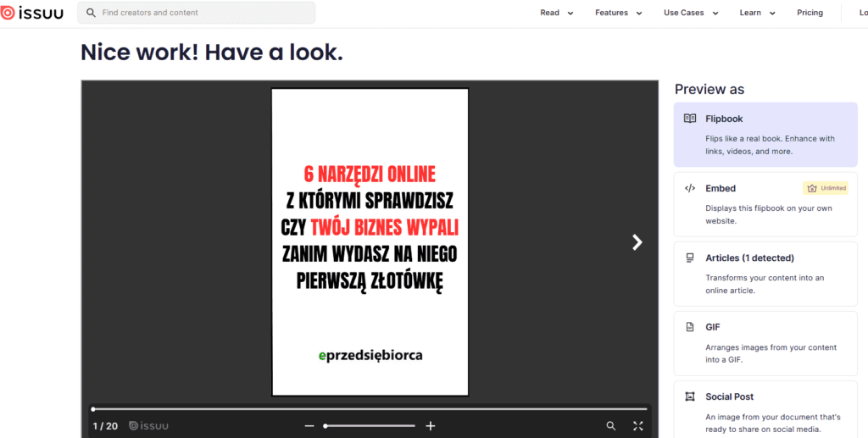Click the Issuu watermark in viewer bar
Screen dimensions: 868x438
[x=148, y=426]
